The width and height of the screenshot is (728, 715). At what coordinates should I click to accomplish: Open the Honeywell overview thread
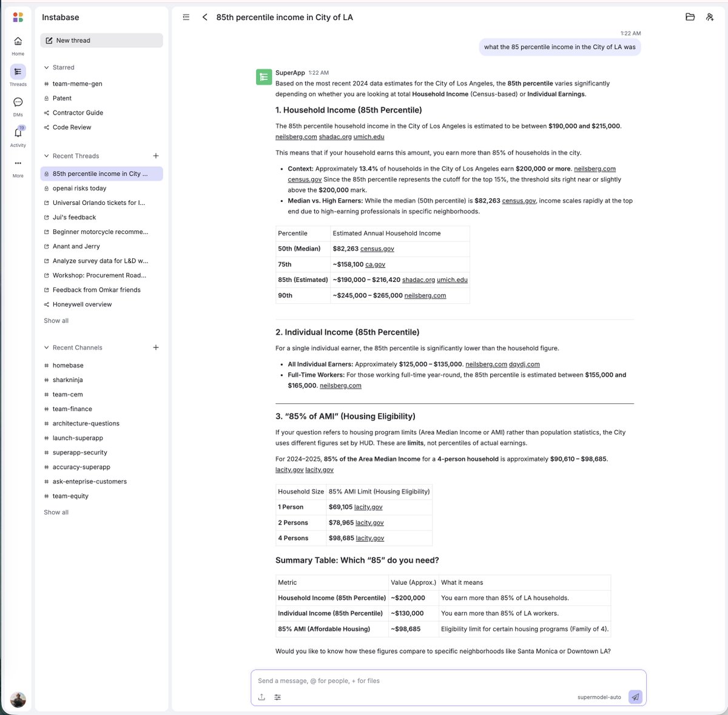tap(102, 304)
